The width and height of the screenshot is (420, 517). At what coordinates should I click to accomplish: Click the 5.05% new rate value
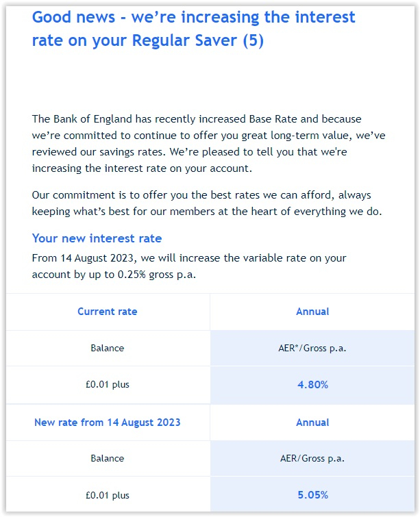tap(312, 495)
